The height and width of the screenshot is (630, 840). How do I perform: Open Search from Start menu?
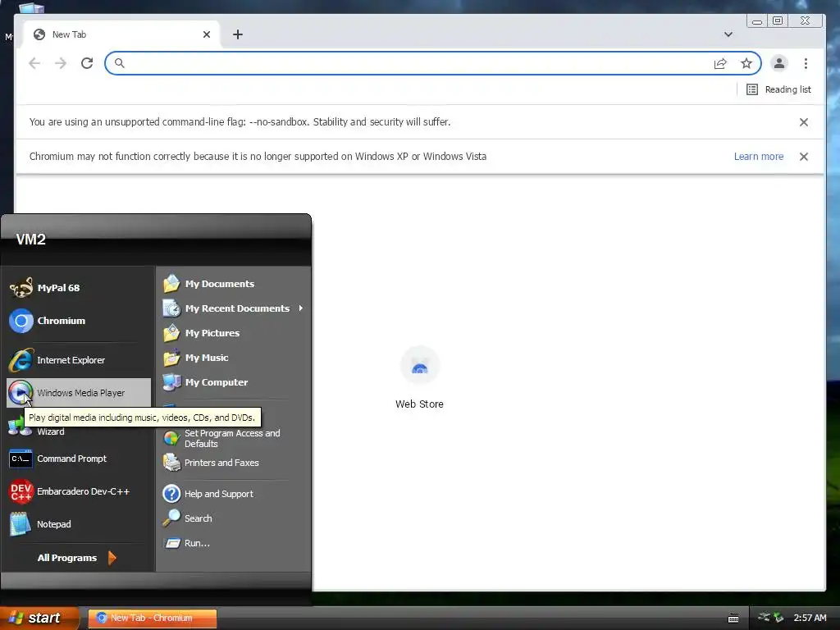233,518
